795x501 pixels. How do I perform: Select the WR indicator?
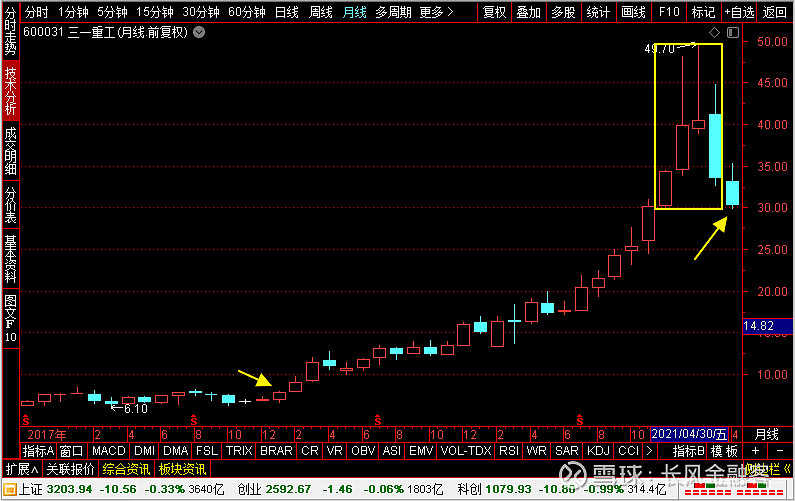point(536,450)
